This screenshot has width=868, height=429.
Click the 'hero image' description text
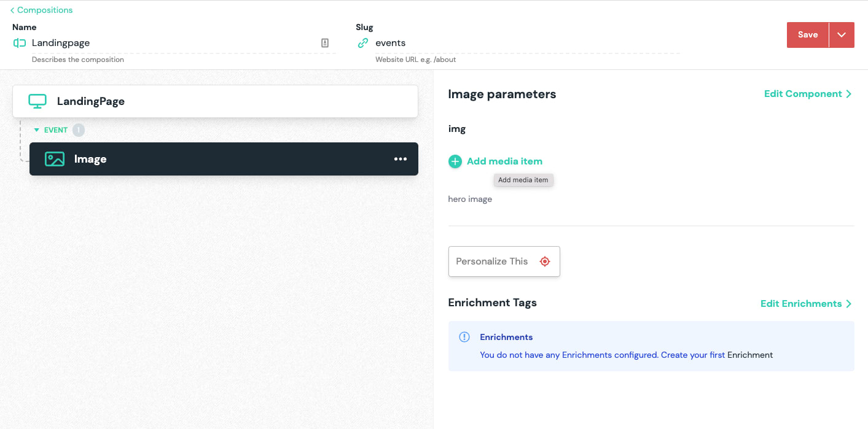pyautogui.click(x=470, y=199)
